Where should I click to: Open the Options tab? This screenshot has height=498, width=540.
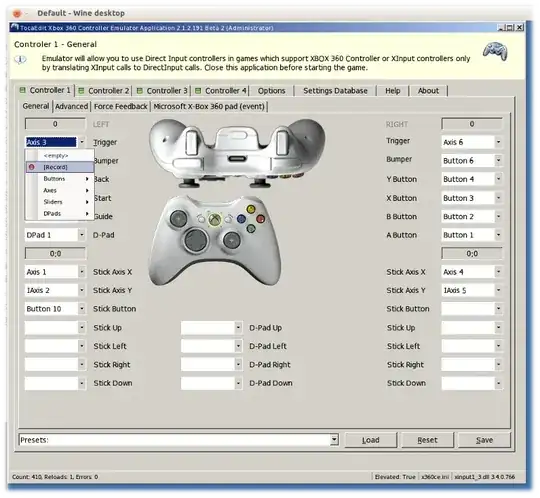coord(271,91)
